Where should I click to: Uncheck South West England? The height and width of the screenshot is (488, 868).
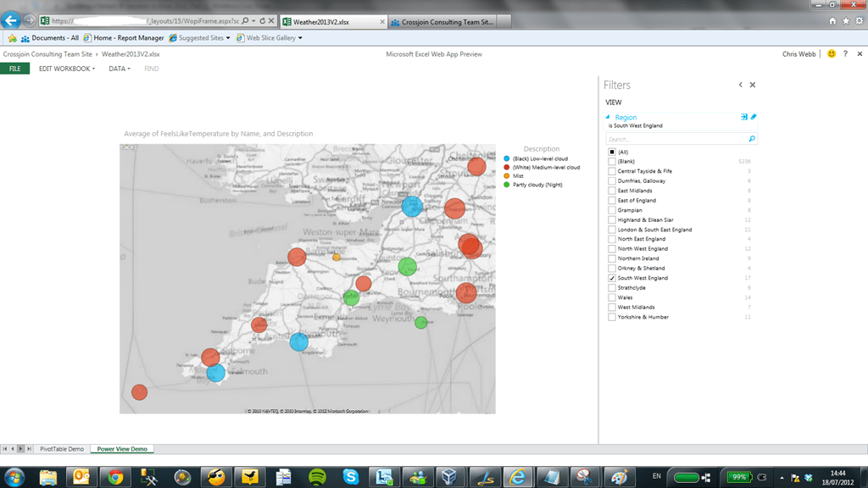[x=612, y=278]
